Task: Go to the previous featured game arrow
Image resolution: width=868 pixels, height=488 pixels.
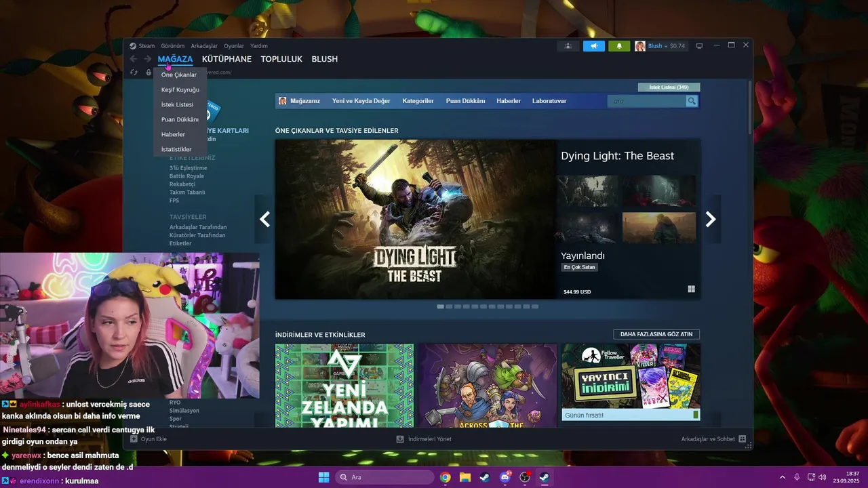Action: pos(264,219)
